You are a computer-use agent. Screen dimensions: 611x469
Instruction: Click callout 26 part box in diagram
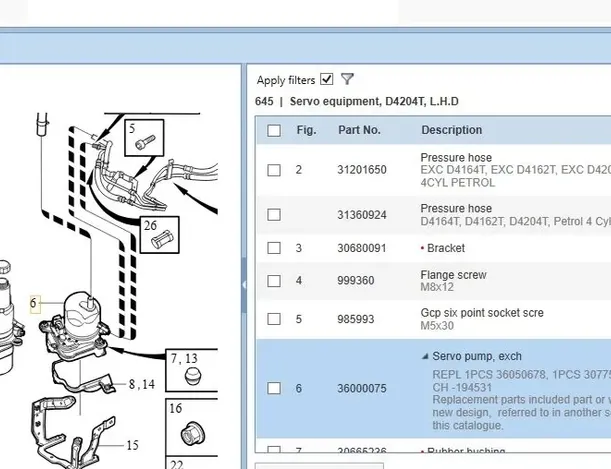(x=160, y=235)
